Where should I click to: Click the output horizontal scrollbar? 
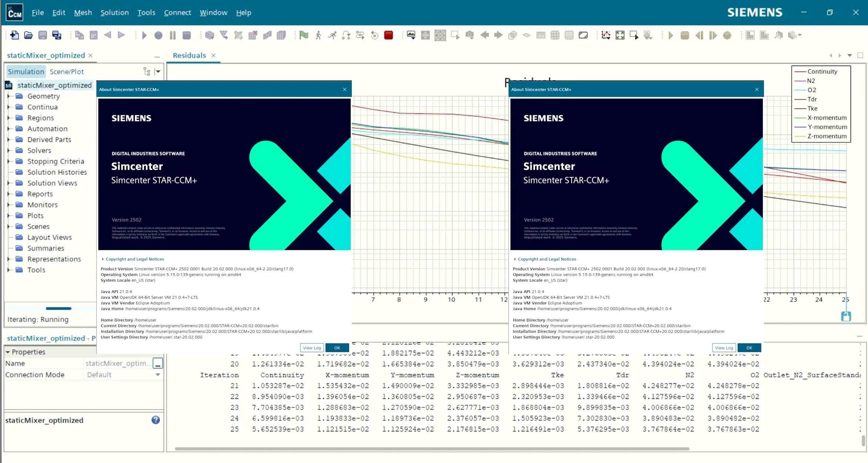432,449
